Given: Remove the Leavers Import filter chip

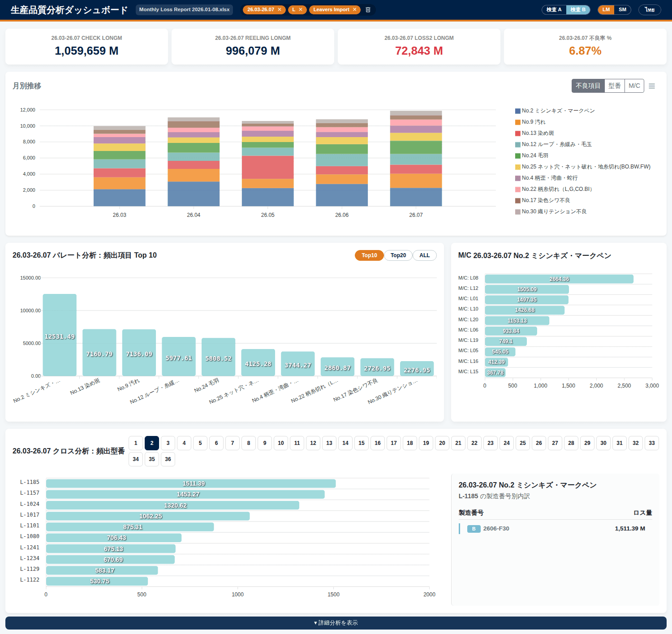Looking at the screenshot, I should click(354, 9).
